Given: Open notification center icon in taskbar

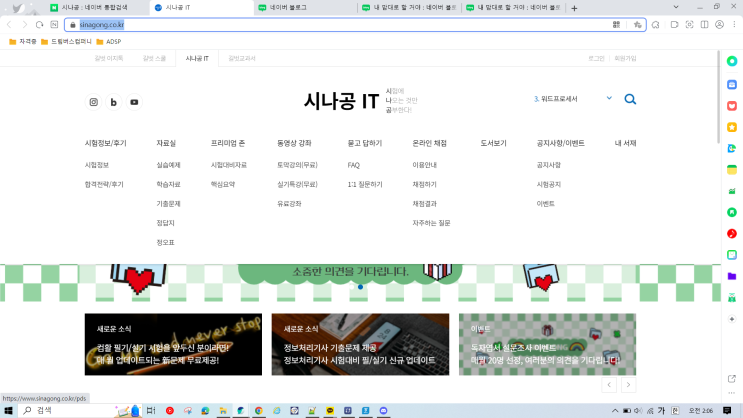Looking at the screenshot, I should [x=727, y=410].
